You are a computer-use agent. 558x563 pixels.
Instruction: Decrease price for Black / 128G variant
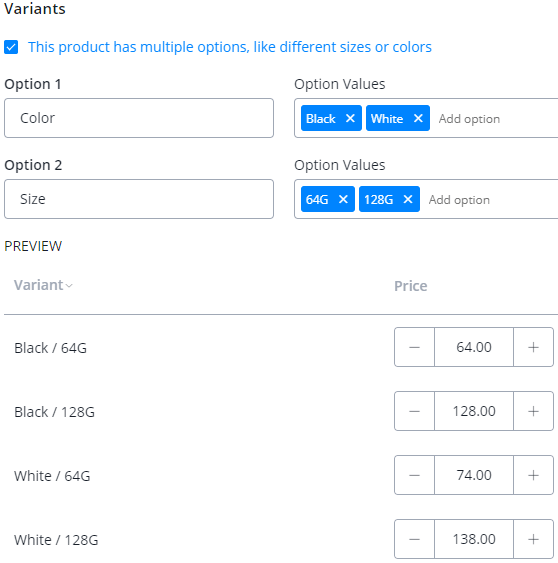[414, 411]
